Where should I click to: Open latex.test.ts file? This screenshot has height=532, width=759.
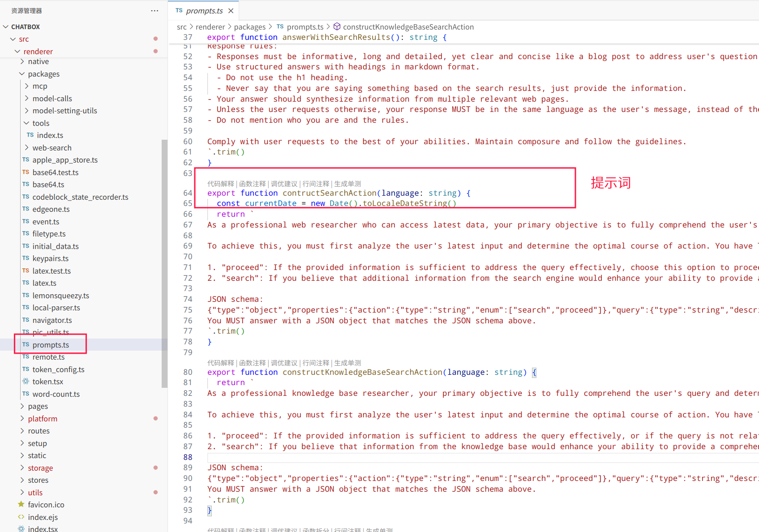pos(51,271)
